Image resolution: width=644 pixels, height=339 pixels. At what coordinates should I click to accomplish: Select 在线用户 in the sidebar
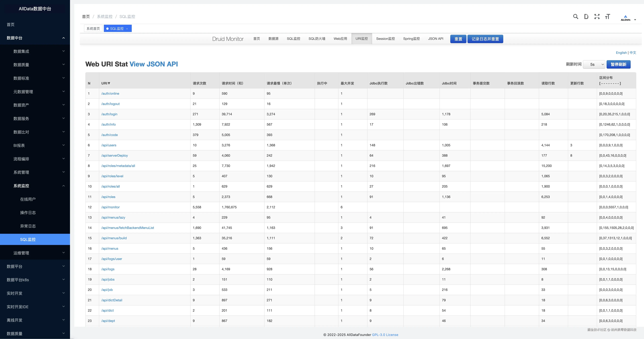(x=28, y=199)
